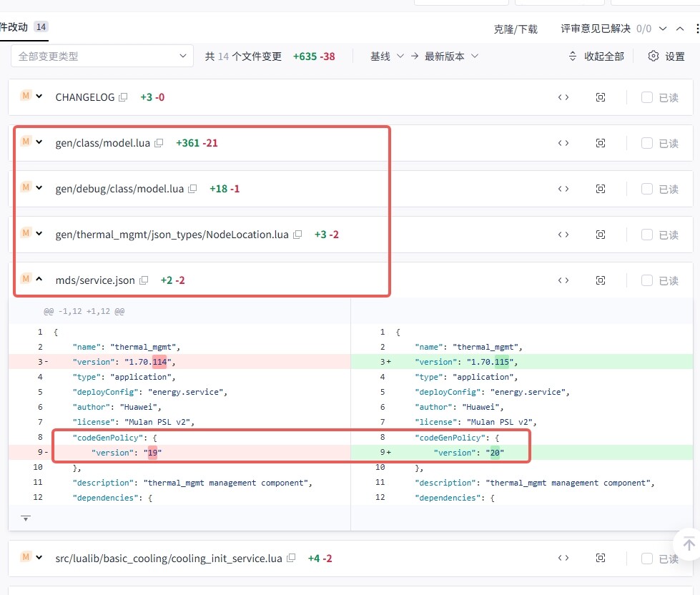This screenshot has height=595, width=700.
Task: View source icon for cooling_init_service.lua
Action: pos(563,558)
